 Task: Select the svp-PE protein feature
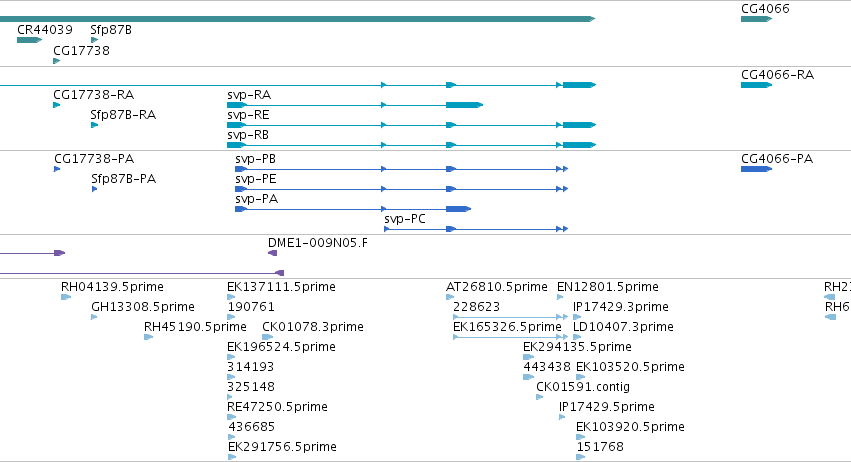[402, 189]
